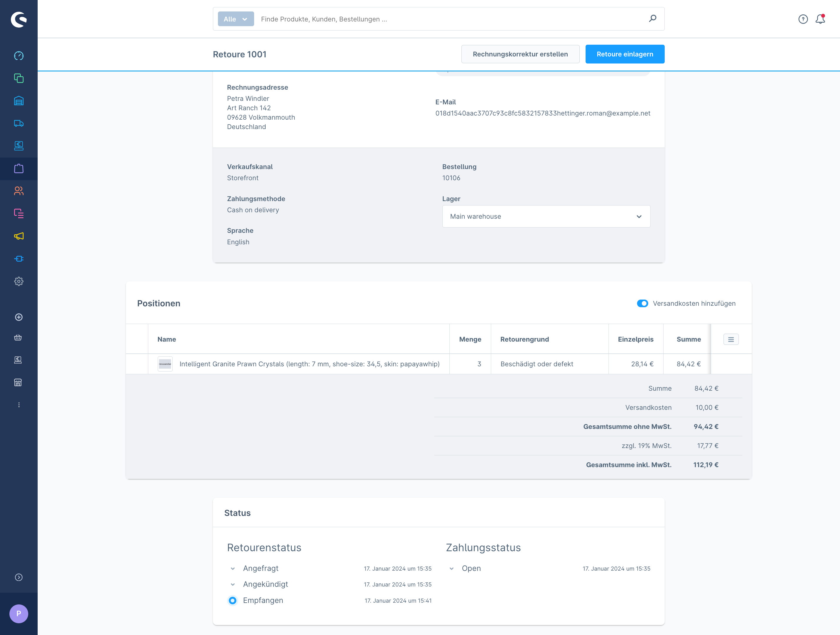This screenshot has height=635, width=840.
Task: Click the Petra Windler address name
Action: click(x=248, y=99)
